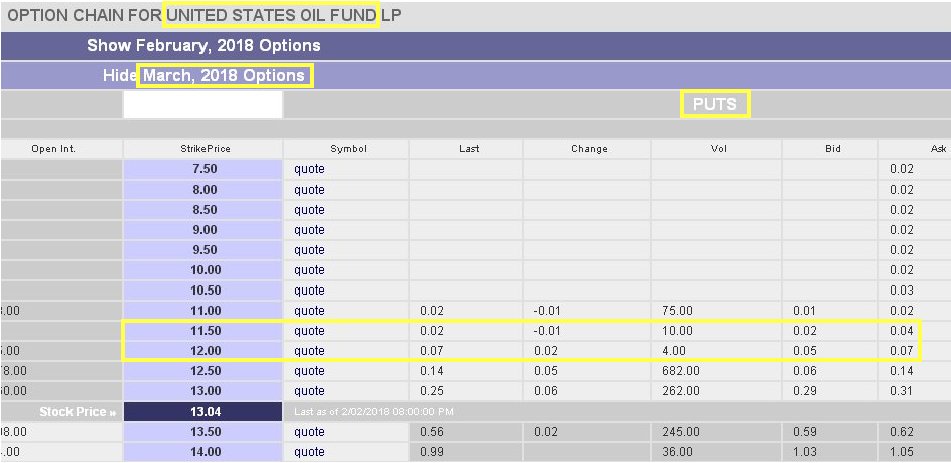The height and width of the screenshot is (463, 951).
Task: Select the 12.50 strike price cell
Action: 203,371
